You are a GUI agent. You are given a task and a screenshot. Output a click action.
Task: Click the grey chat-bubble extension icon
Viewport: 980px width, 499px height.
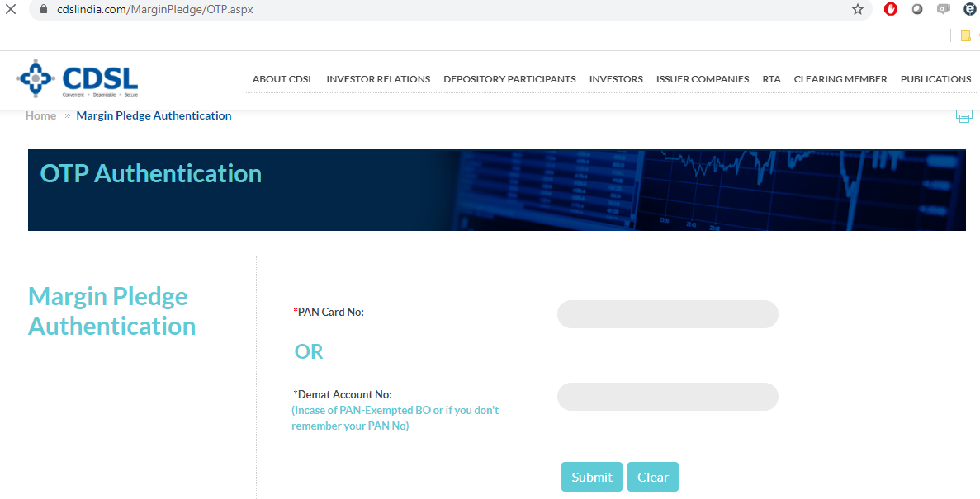pos(943,9)
